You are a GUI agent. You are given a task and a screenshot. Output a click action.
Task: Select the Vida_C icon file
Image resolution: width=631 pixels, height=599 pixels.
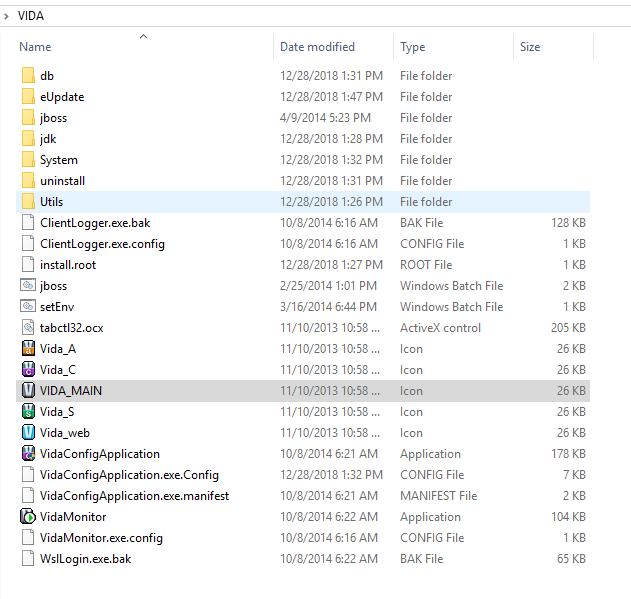57,370
